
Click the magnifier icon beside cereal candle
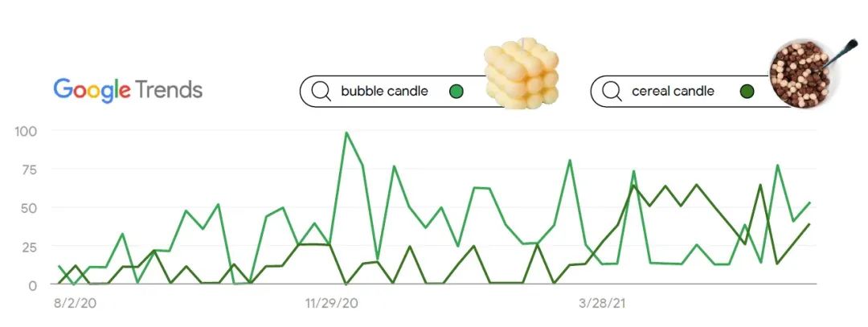(612, 92)
